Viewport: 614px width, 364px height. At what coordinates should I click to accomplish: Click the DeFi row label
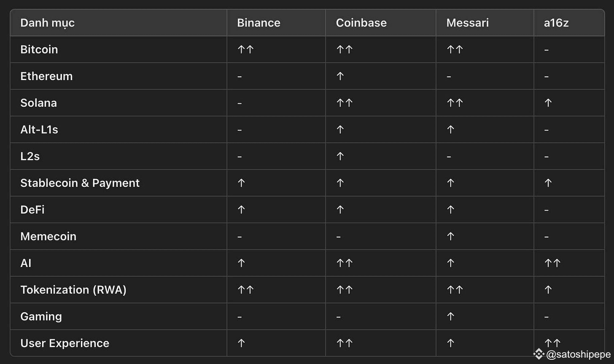click(32, 210)
